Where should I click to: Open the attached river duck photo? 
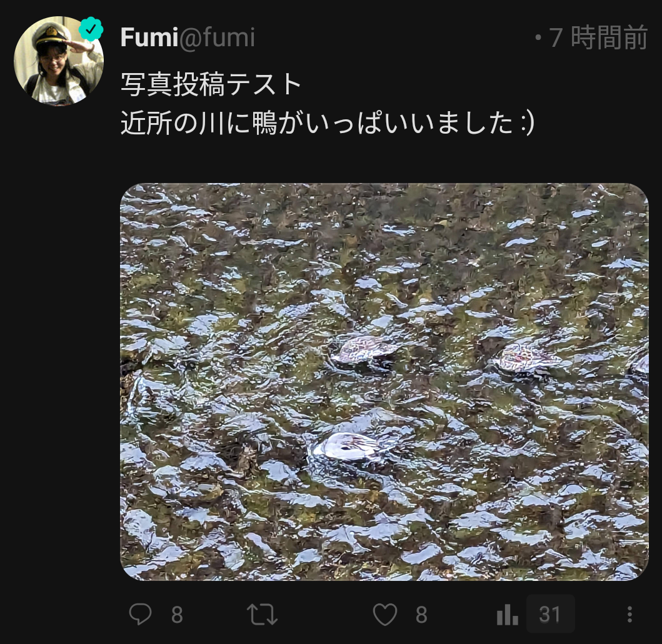pos(384,382)
